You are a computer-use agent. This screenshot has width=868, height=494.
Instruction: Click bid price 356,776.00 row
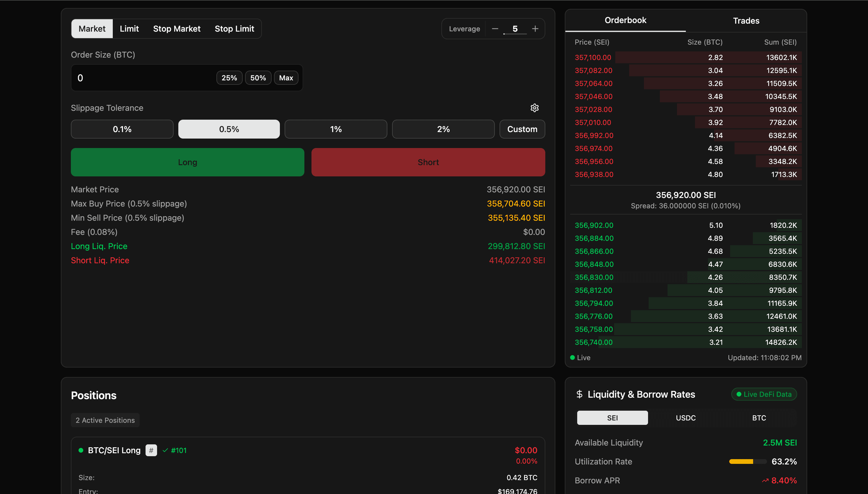pos(686,316)
